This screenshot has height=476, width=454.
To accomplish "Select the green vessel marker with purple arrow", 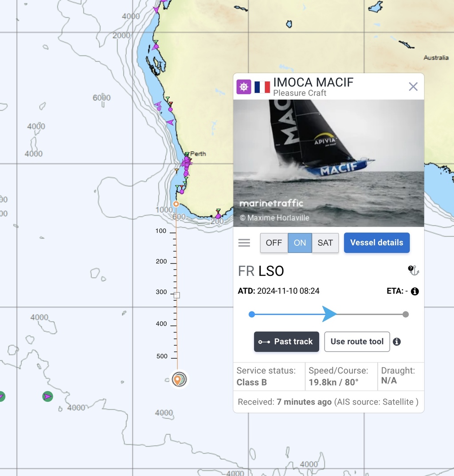I will [47, 397].
